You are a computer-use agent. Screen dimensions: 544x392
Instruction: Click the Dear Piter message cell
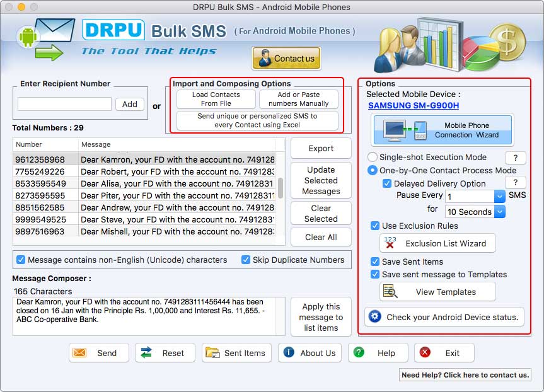click(177, 195)
